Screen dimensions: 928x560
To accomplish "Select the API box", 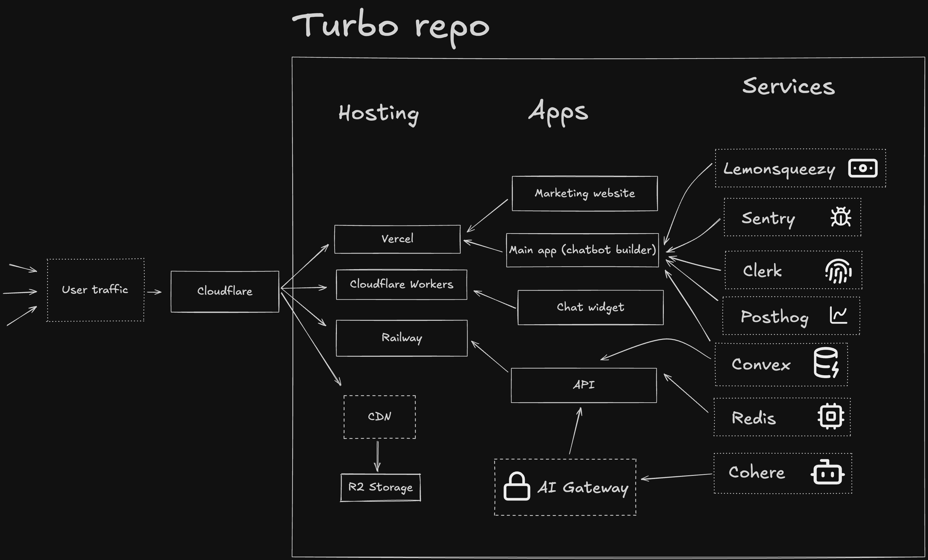I will (584, 385).
